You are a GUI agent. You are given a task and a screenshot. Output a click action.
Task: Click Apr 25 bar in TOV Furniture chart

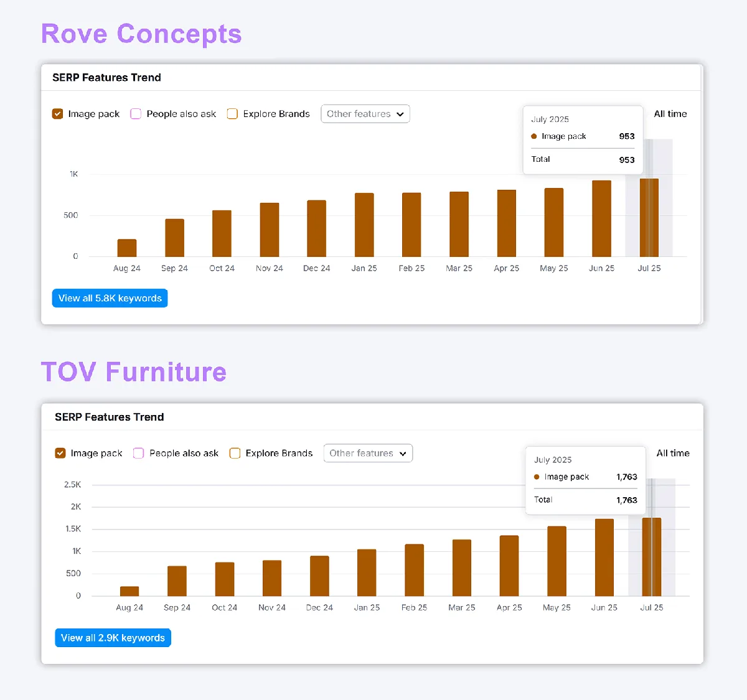tap(509, 566)
